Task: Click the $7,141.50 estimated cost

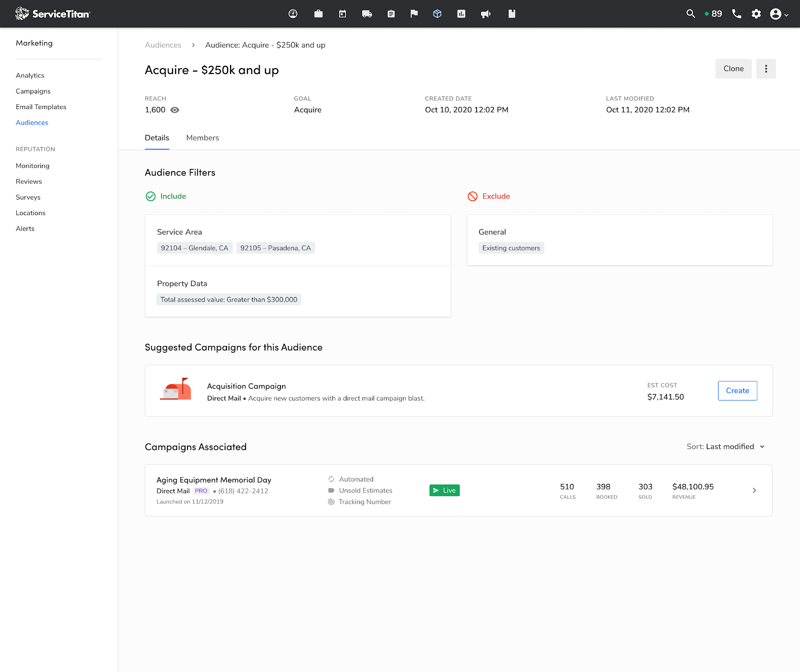Action: coord(665,397)
